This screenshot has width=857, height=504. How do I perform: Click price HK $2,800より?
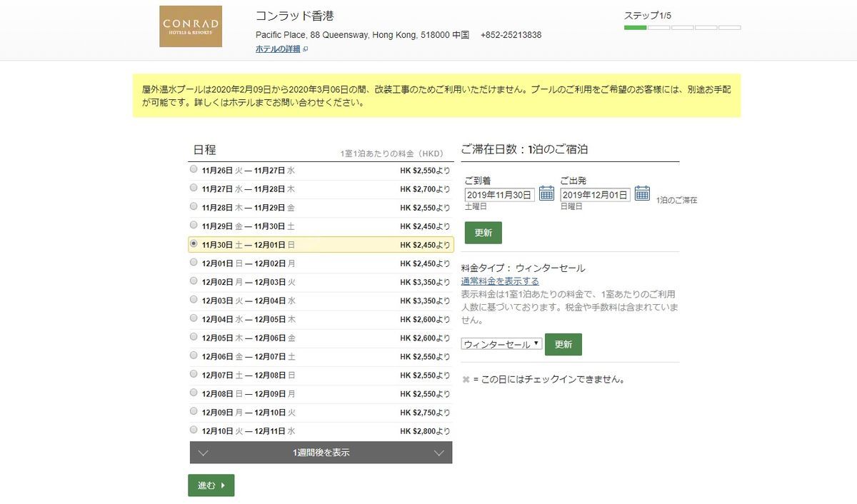click(x=425, y=430)
